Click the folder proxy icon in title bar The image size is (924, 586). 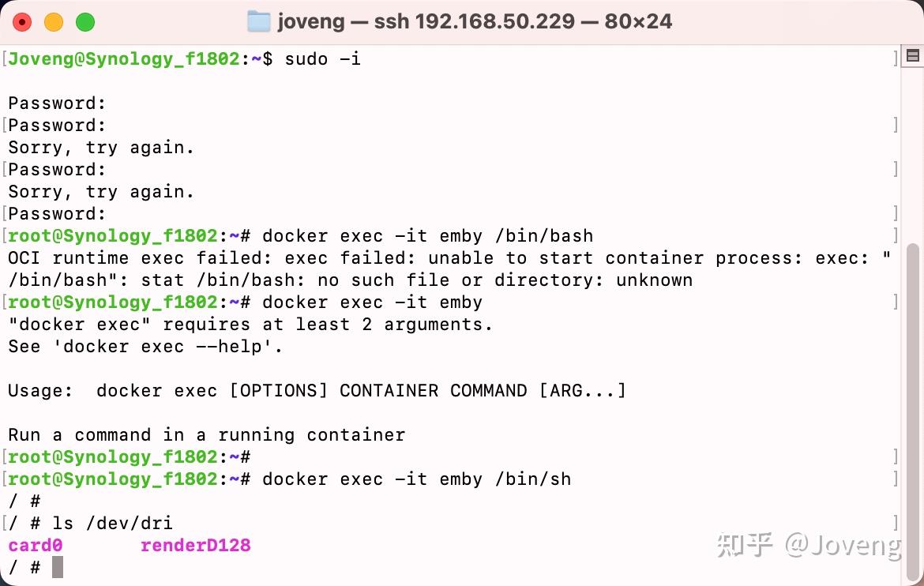point(258,21)
